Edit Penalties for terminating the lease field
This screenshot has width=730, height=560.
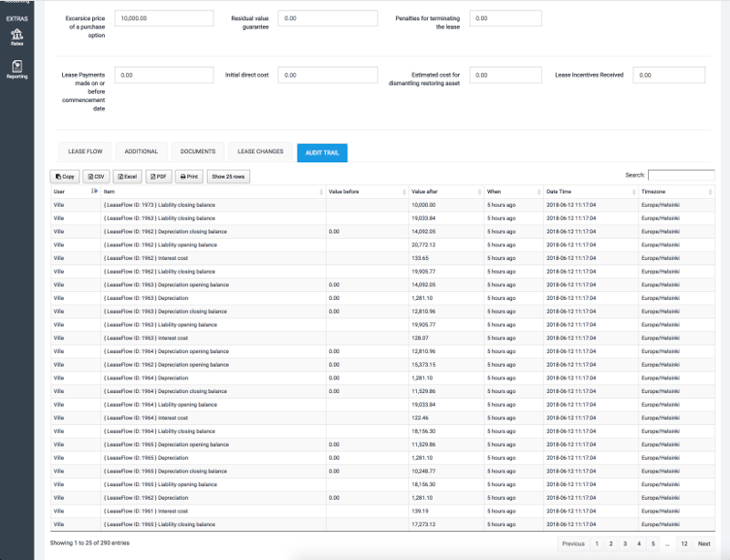[x=506, y=18]
